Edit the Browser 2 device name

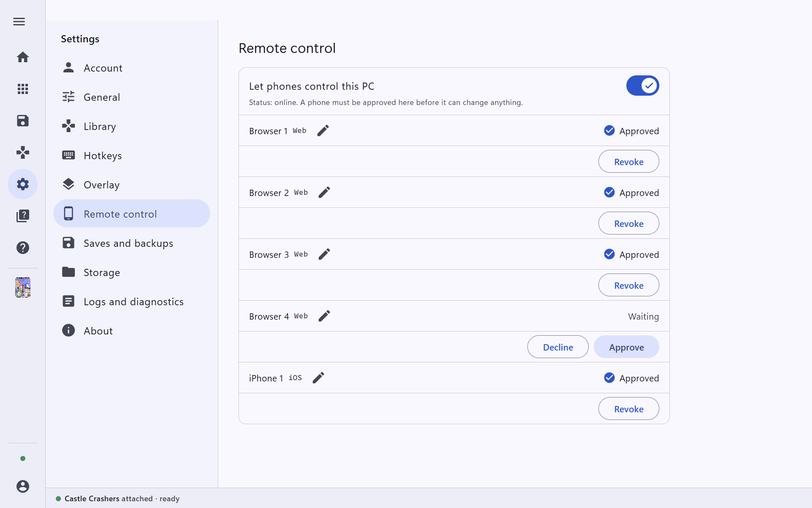324,193
